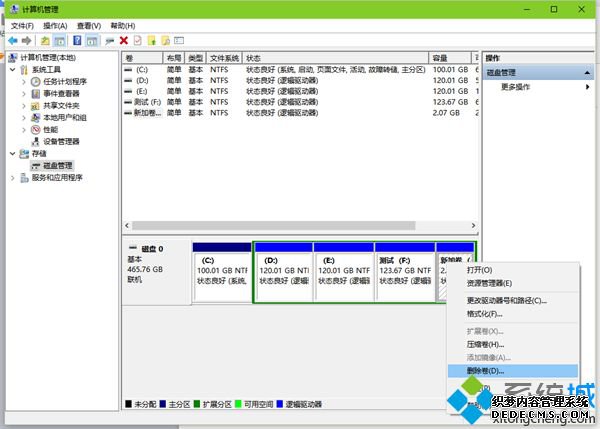
Task: Click the 设备管理器 device icon
Action: (x=36, y=142)
